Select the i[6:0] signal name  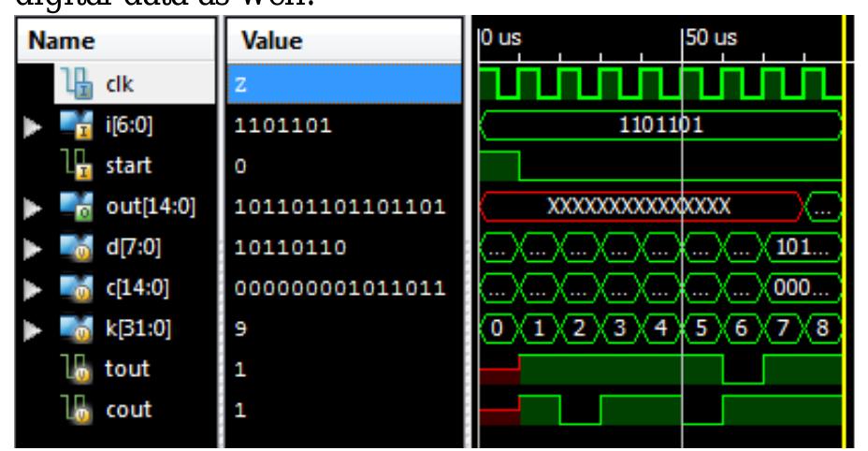point(129,125)
